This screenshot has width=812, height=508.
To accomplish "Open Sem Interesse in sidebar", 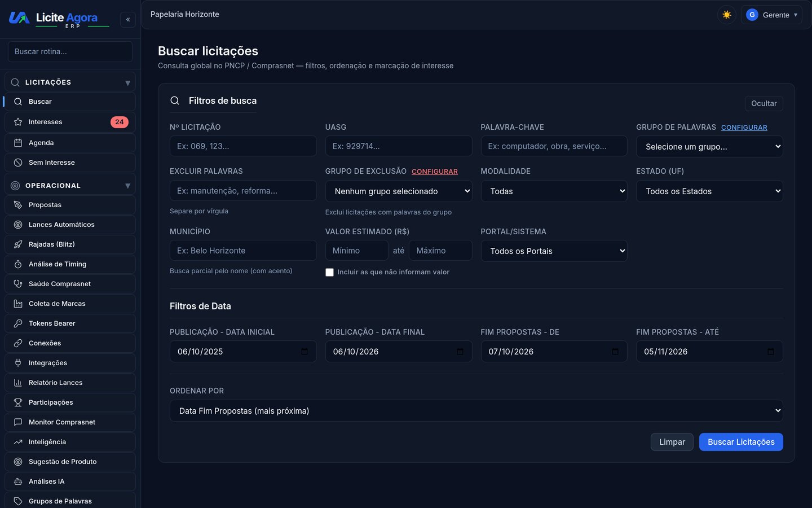I will pos(70,163).
